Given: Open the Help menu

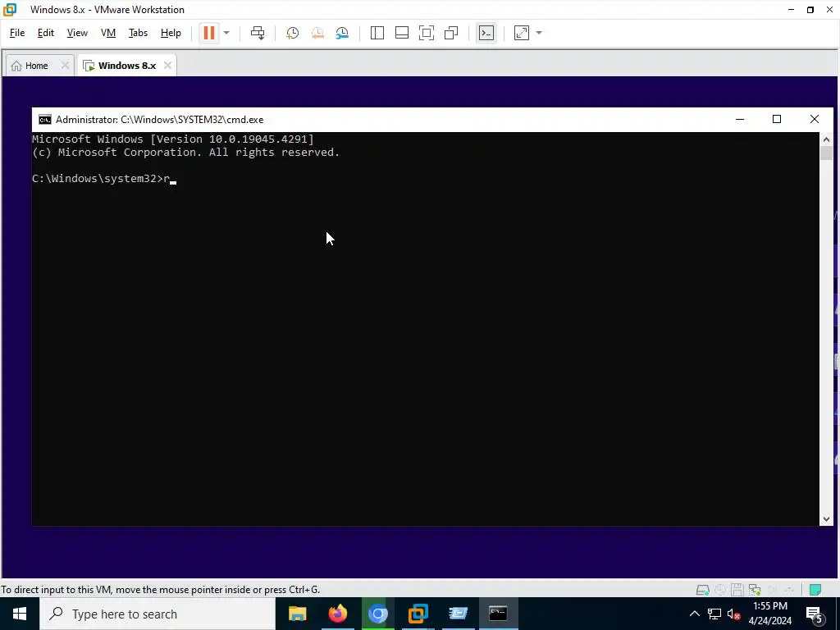Looking at the screenshot, I should pyautogui.click(x=171, y=33).
